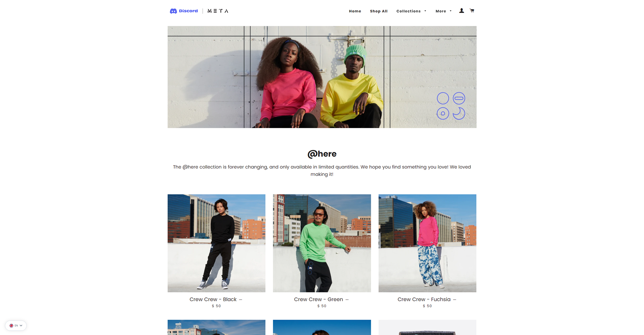Click the Discord logo in header

pyautogui.click(x=184, y=11)
